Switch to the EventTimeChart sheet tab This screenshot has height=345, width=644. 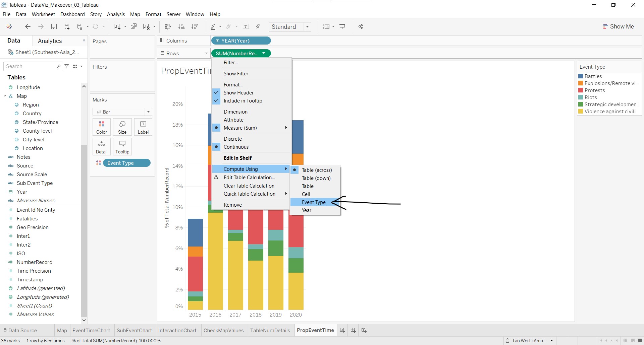point(91,330)
